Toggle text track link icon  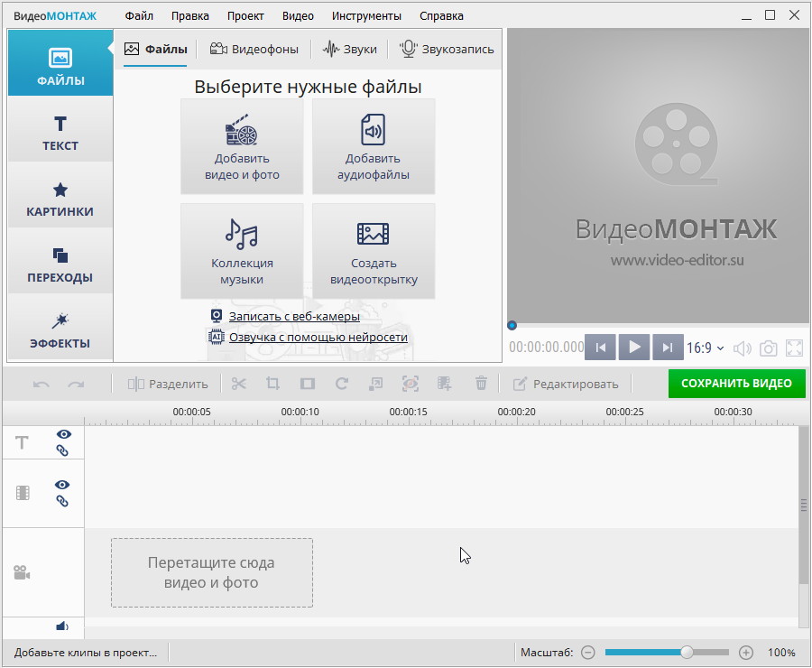coord(62,450)
